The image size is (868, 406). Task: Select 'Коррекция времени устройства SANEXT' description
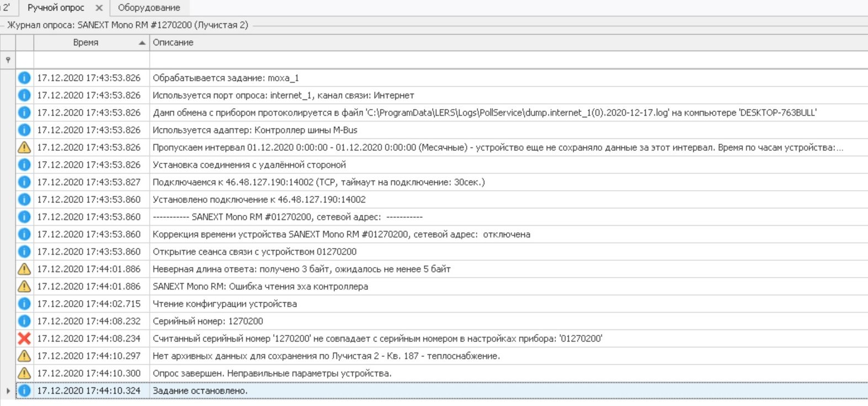click(342, 234)
